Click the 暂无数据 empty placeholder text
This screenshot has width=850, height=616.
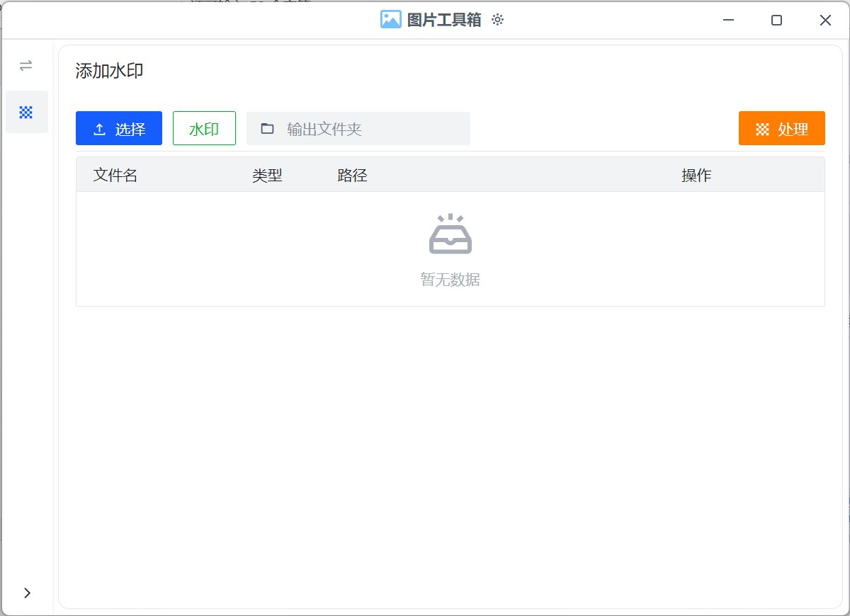(x=450, y=280)
